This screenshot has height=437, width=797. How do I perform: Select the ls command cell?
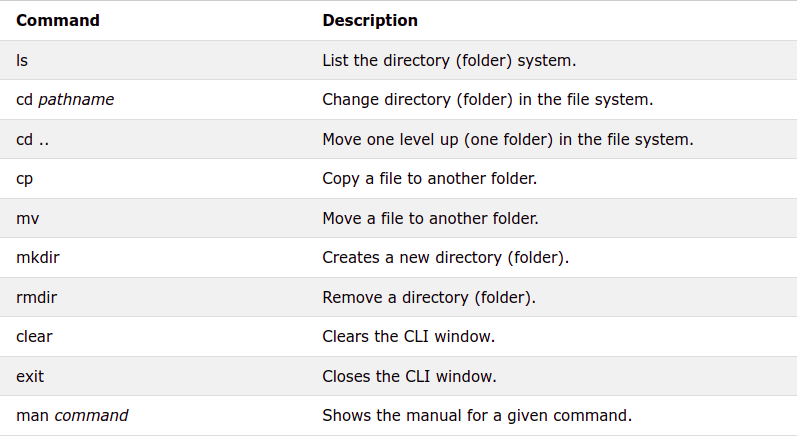click(x=22, y=60)
